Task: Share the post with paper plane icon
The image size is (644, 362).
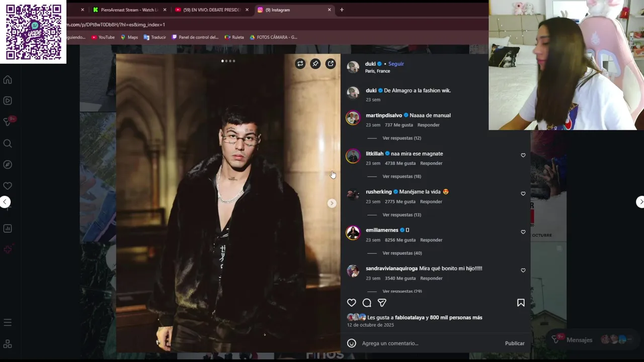Action: click(x=382, y=303)
